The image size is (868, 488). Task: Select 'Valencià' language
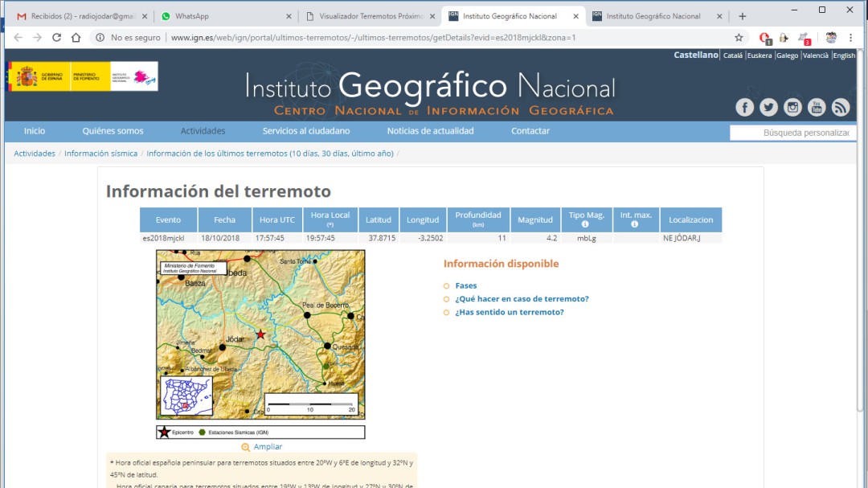(x=816, y=55)
